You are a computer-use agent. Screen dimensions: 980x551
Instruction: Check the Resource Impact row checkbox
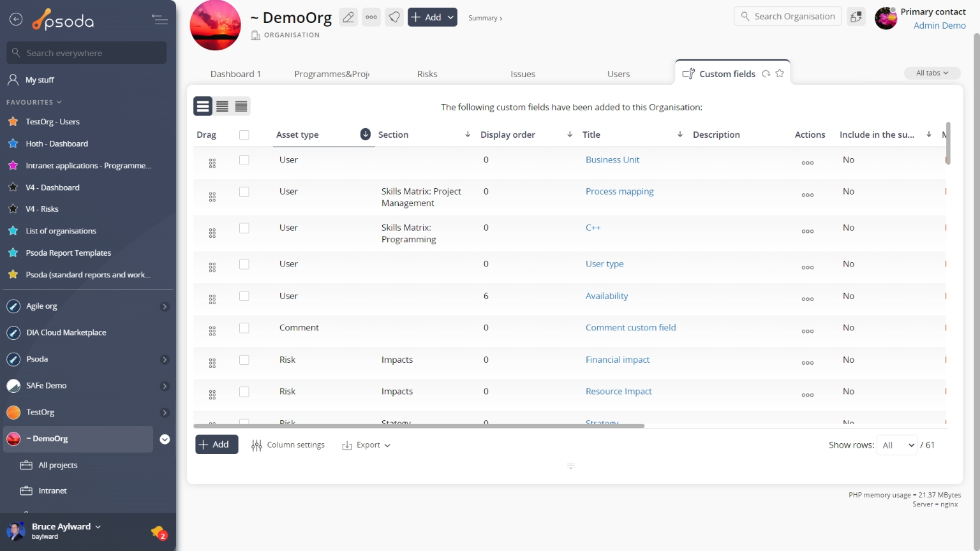pyautogui.click(x=244, y=392)
